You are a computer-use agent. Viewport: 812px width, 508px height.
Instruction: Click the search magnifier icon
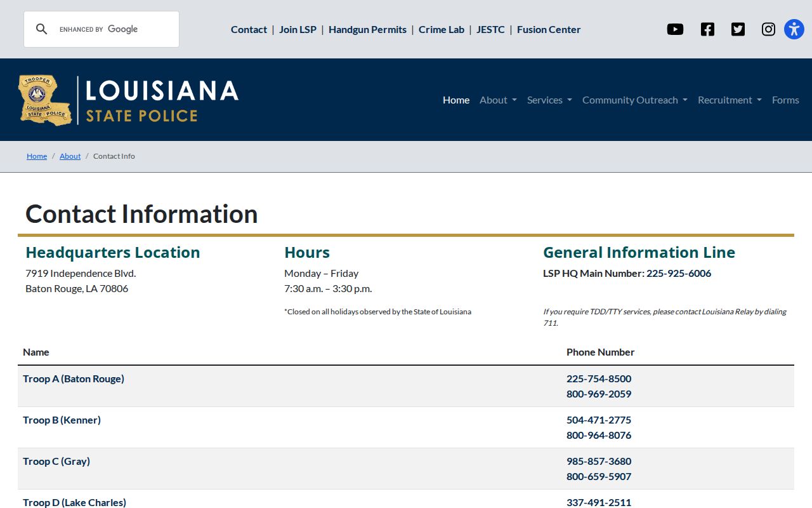click(x=41, y=29)
